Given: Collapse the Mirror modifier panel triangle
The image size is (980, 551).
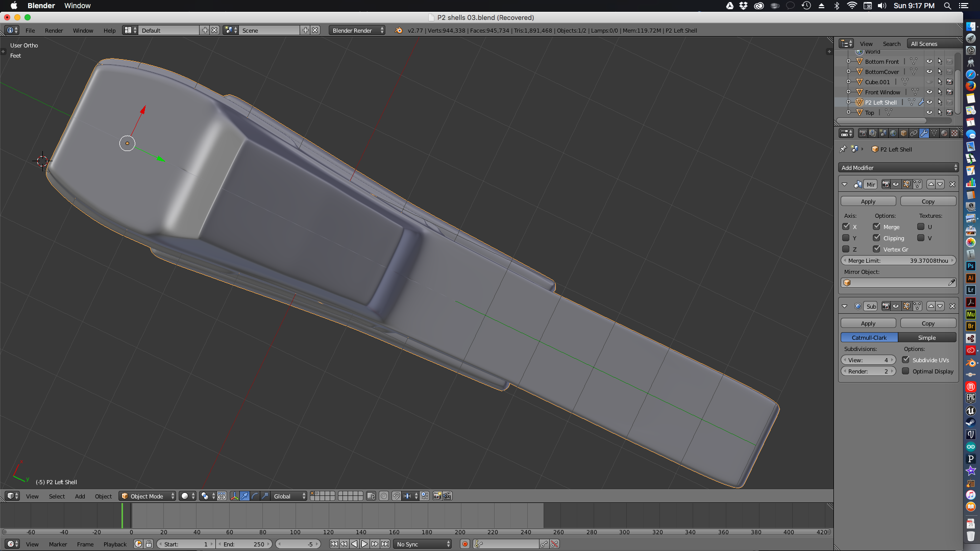Looking at the screenshot, I should tap(845, 184).
